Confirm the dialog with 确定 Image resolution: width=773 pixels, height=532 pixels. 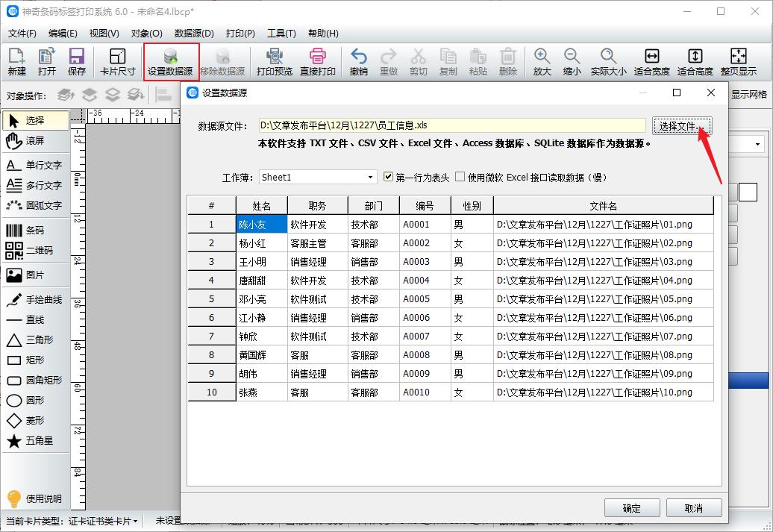632,507
